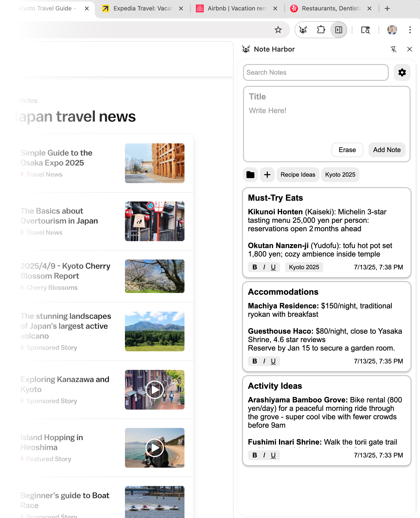Play the Exploring Kanazawa and Kyoto video

click(x=154, y=390)
